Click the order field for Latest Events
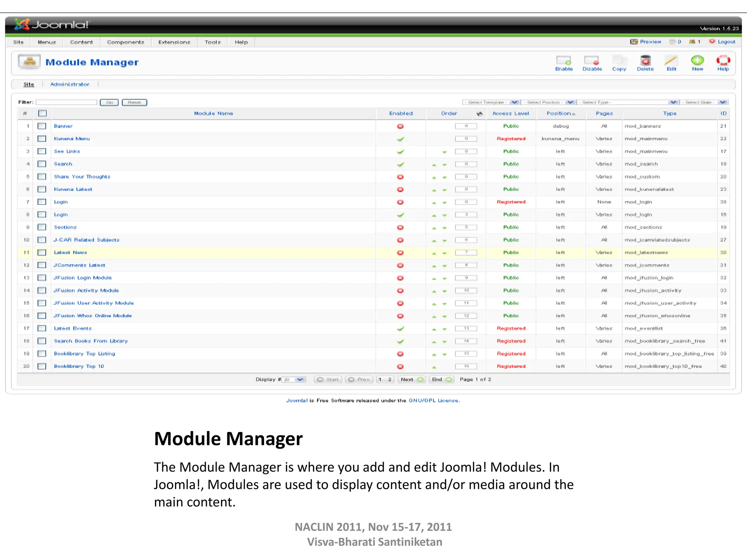Screen dimensions: 747x560 [466, 328]
